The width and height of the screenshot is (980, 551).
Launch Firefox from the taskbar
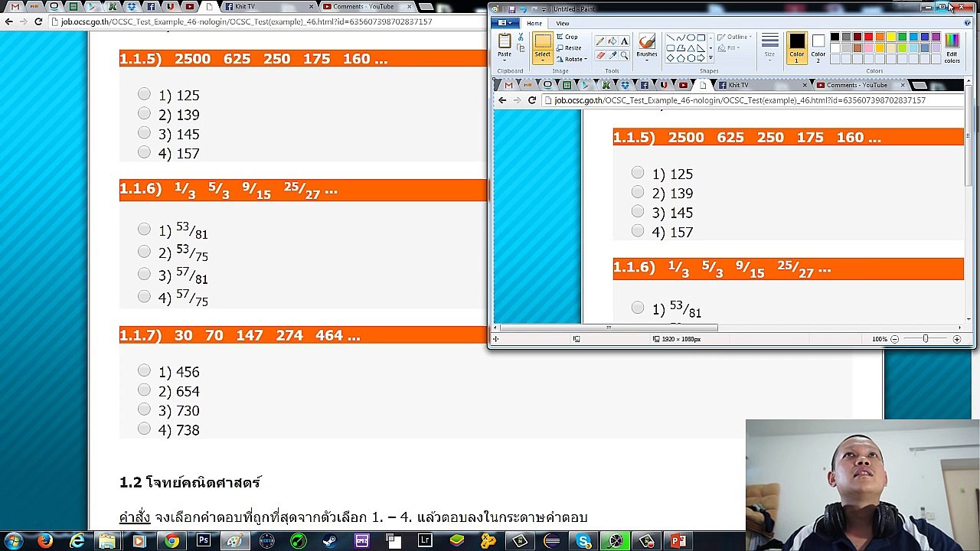click(x=44, y=541)
